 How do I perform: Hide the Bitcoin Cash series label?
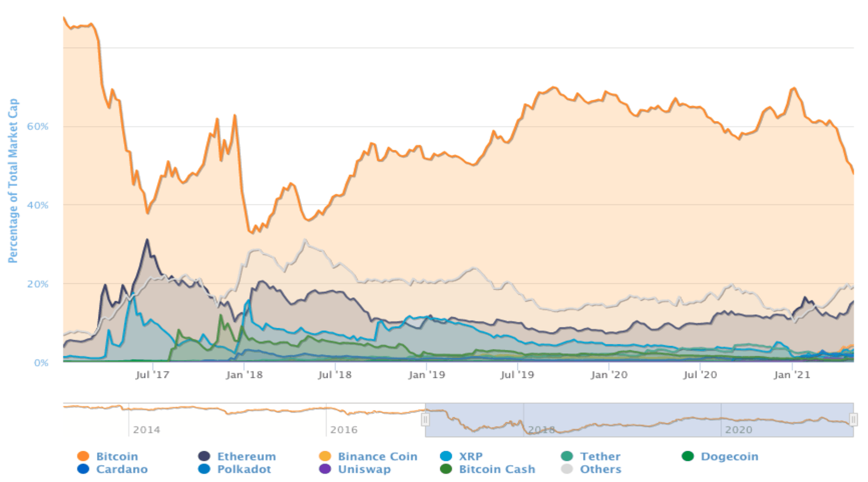[497, 469]
